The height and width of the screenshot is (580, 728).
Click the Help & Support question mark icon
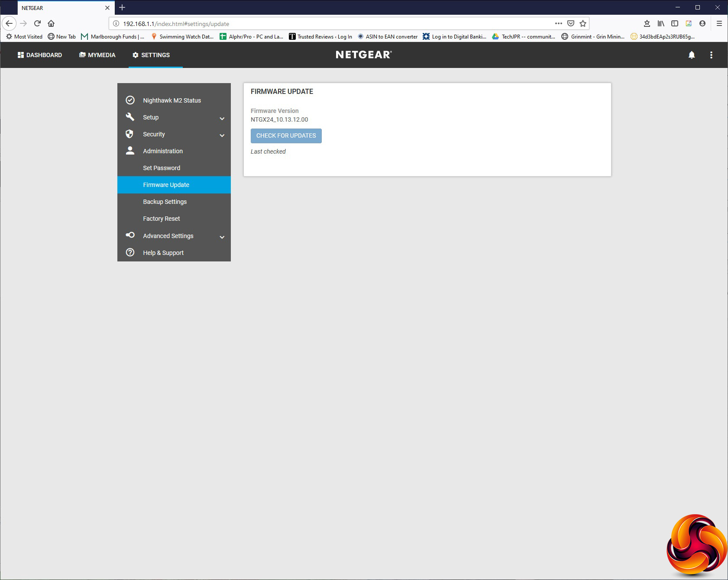[x=130, y=252]
